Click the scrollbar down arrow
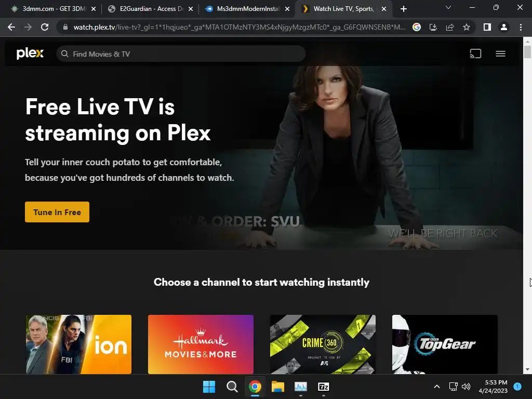 tap(527, 369)
